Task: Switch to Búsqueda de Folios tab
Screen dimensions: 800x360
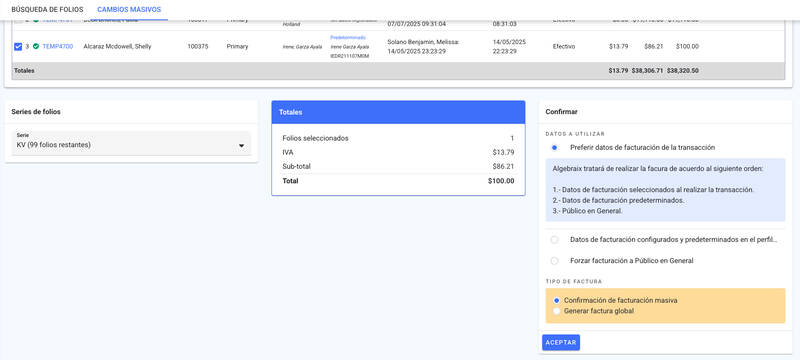Action: coord(47,10)
